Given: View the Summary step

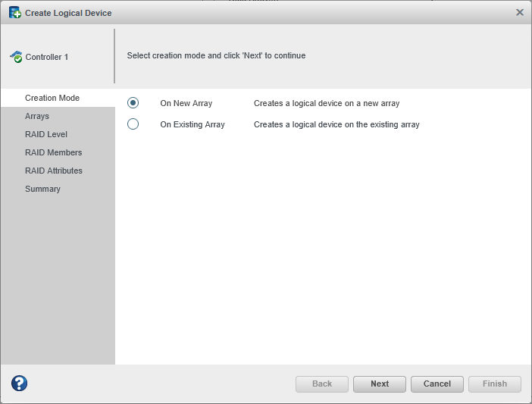Looking at the screenshot, I should click(42, 189).
